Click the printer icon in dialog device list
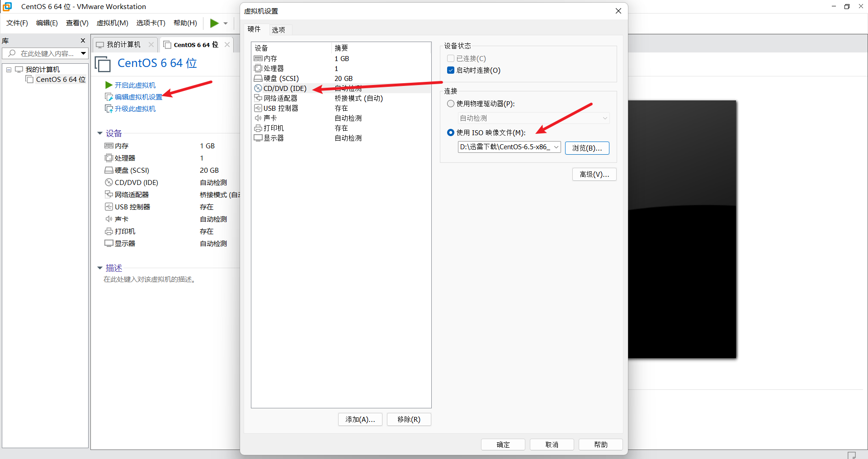The width and height of the screenshot is (868, 459). click(x=258, y=128)
